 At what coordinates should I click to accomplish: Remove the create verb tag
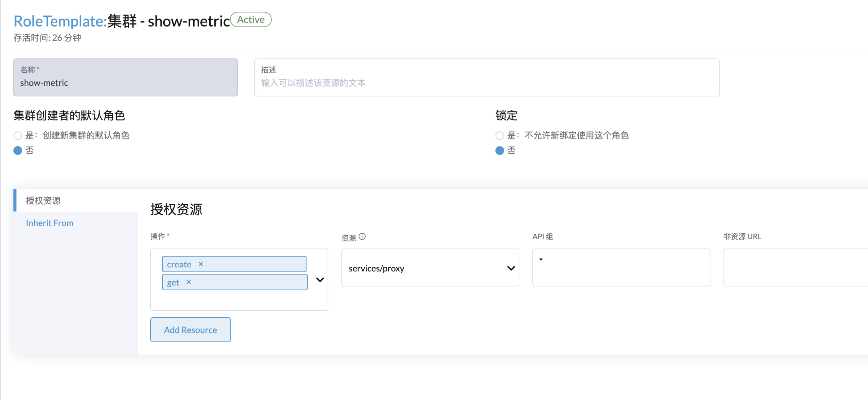coord(200,264)
